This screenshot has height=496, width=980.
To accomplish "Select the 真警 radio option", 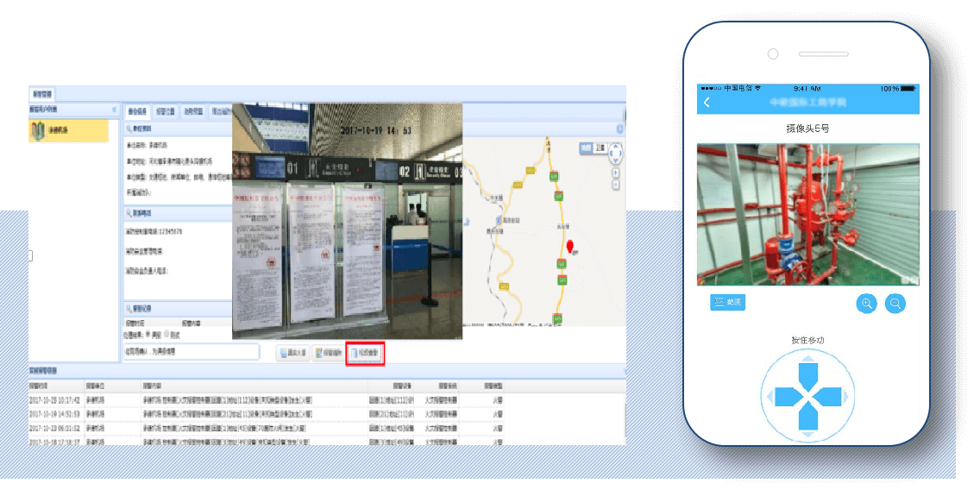I will (x=148, y=335).
